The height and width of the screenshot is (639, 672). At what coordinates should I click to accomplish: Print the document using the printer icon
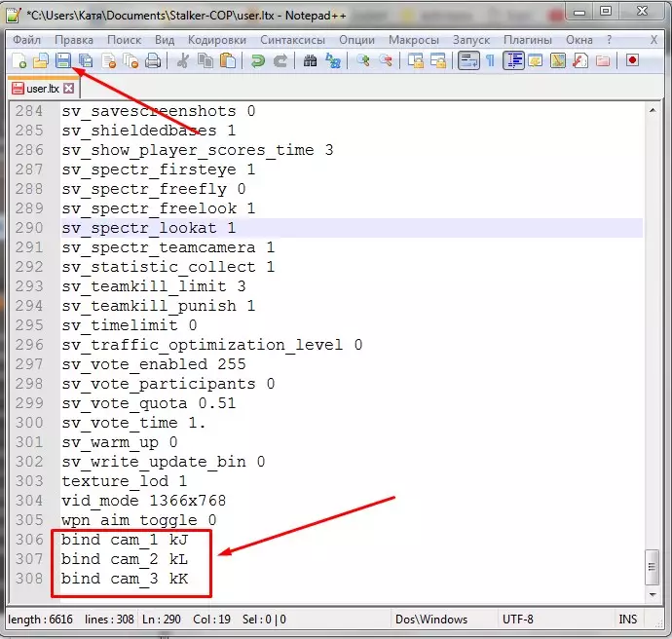pos(153,60)
